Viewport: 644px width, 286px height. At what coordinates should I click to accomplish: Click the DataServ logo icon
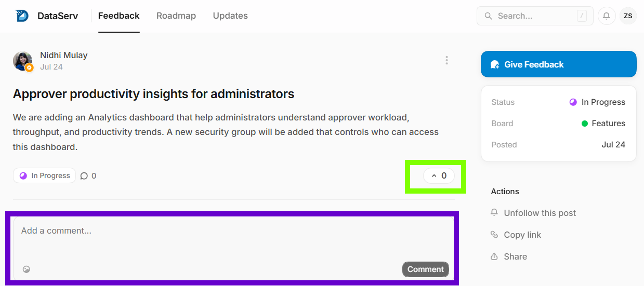pyautogui.click(x=22, y=16)
